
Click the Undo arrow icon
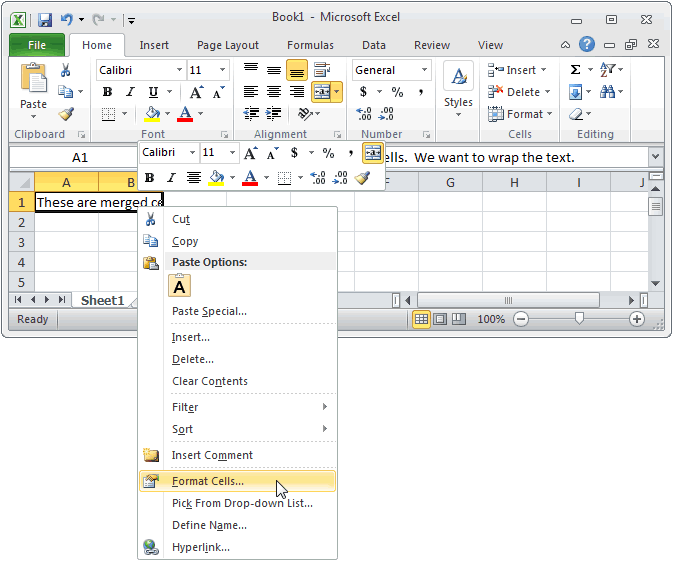pos(67,19)
